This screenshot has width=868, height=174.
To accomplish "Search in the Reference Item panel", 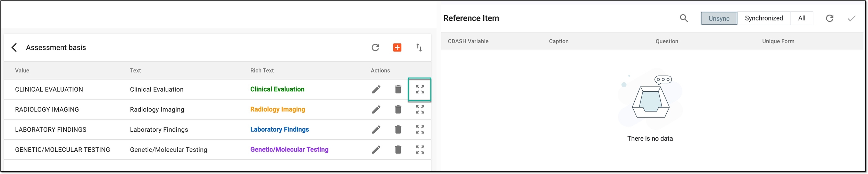I will [x=684, y=18].
